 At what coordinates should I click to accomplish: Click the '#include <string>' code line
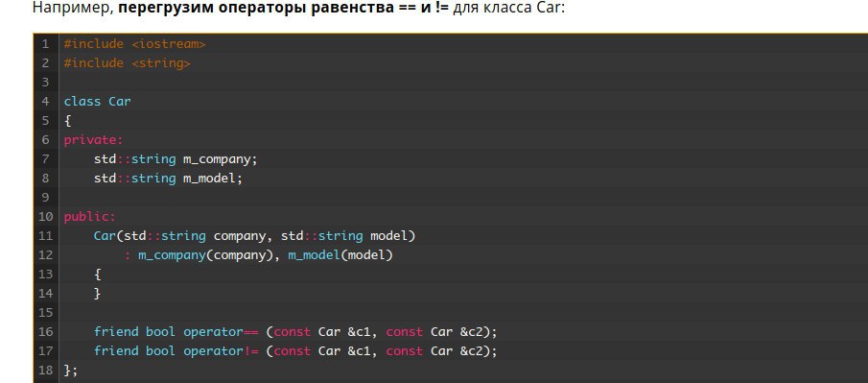pos(127,63)
